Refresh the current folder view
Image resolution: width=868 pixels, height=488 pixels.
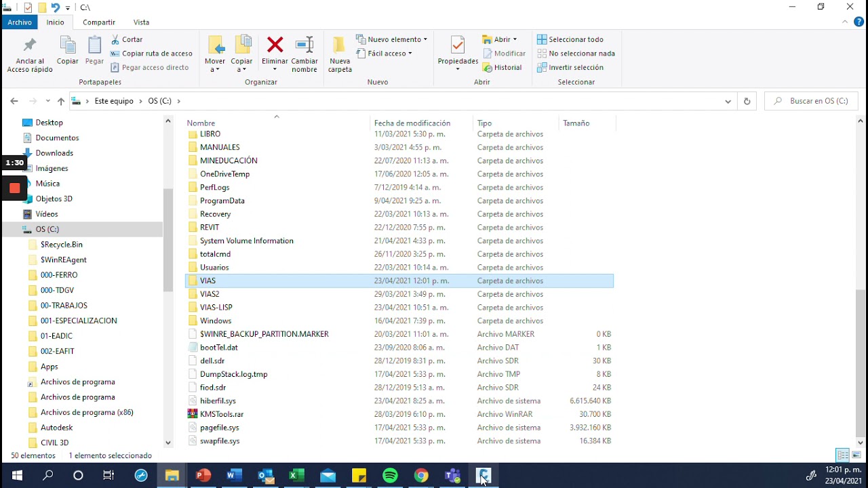click(x=747, y=101)
